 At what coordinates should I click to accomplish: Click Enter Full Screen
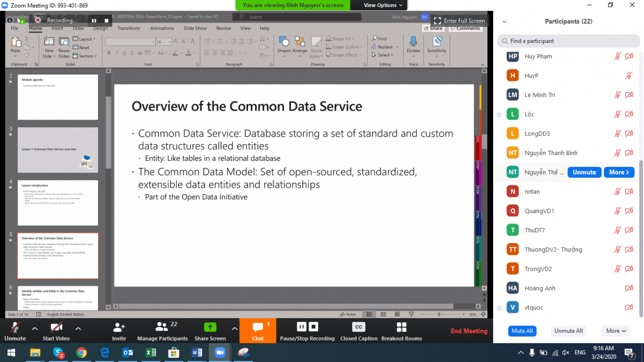pos(459,20)
